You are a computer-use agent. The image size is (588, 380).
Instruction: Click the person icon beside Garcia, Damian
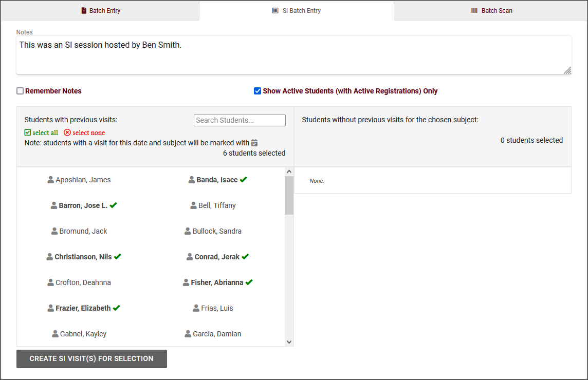pos(188,334)
